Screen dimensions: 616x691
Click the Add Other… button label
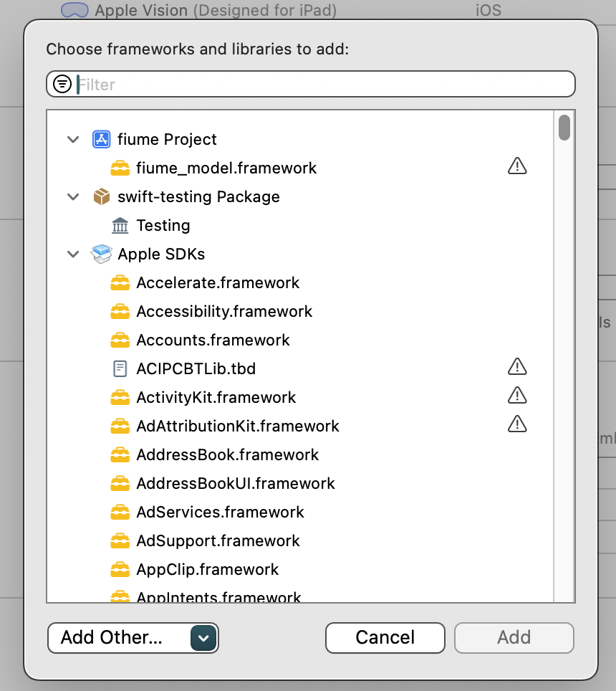(x=112, y=637)
